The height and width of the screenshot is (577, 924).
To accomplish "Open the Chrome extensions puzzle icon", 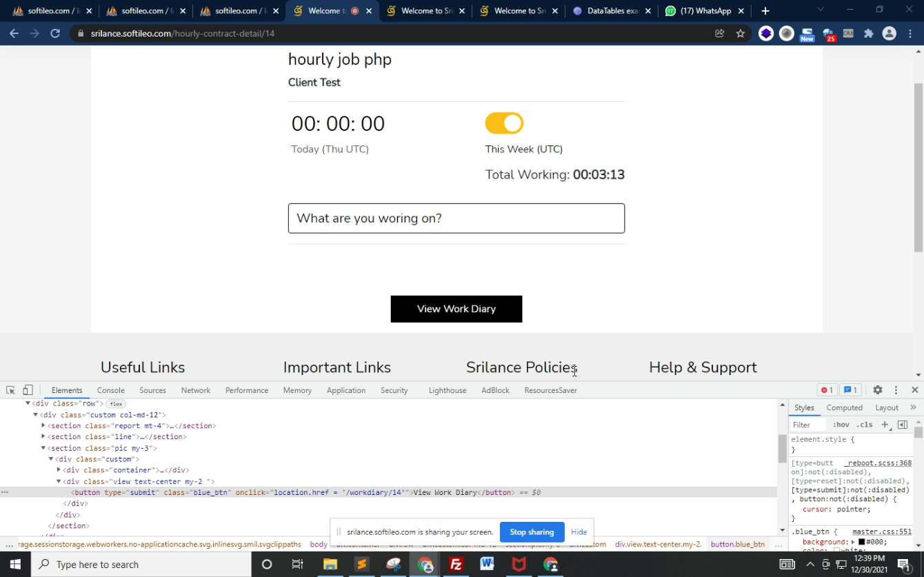I will 868,33.
